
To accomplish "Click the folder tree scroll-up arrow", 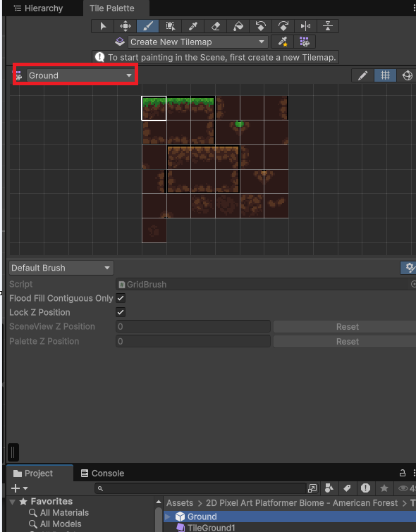I will click(158, 502).
